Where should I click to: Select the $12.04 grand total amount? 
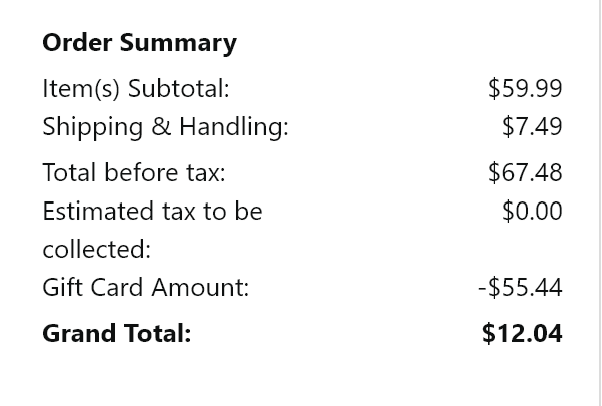[x=522, y=334]
